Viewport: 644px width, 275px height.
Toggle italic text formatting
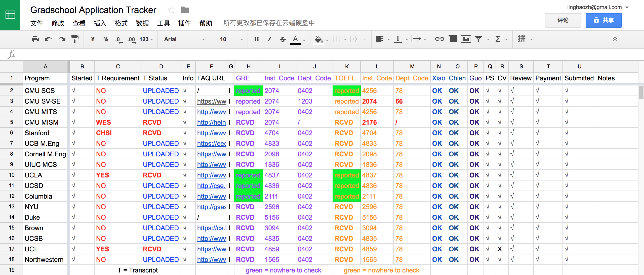pyautogui.click(x=269, y=39)
